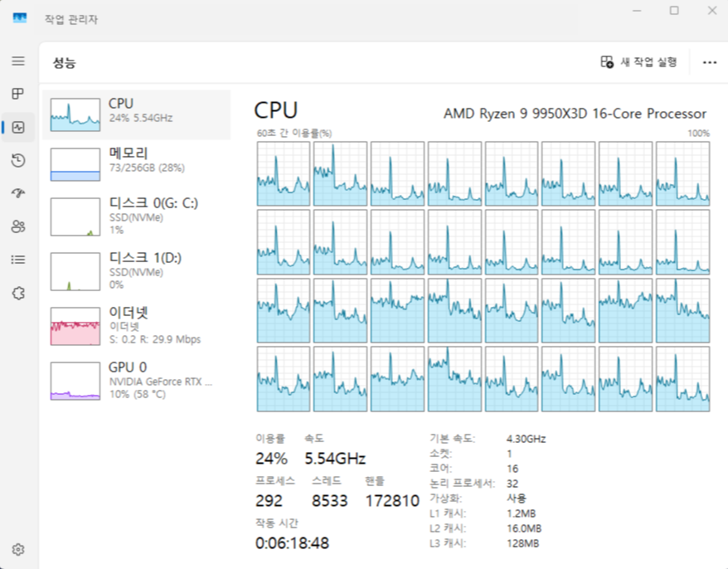Image resolution: width=728 pixels, height=569 pixels.
Task: Open the hamburger navigation menu
Action: [x=18, y=61]
